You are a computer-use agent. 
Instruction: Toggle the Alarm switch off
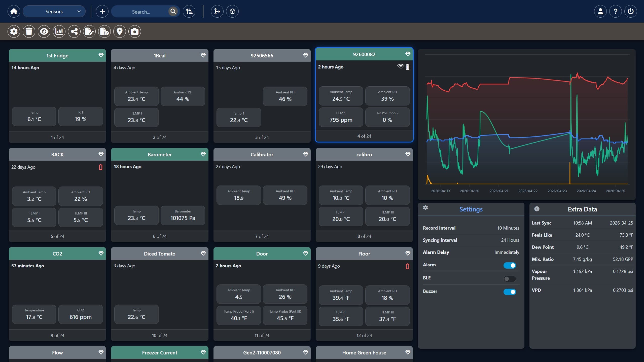pos(510,265)
